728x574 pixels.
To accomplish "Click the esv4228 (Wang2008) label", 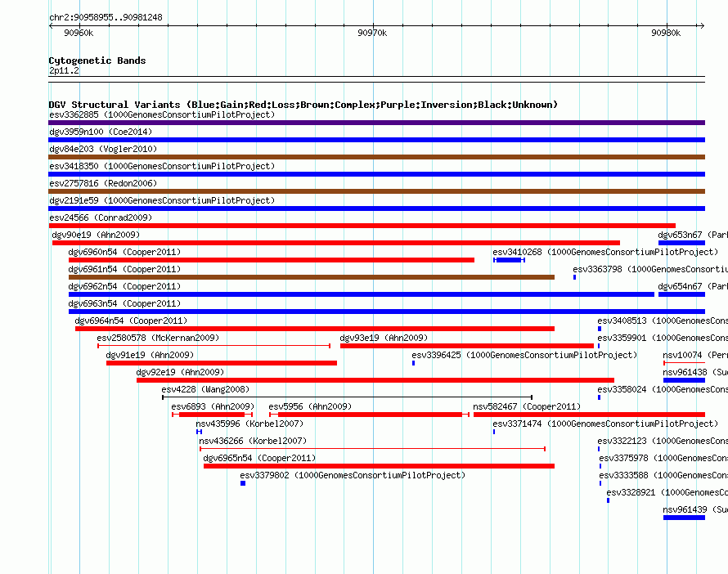I will [x=205, y=389].
